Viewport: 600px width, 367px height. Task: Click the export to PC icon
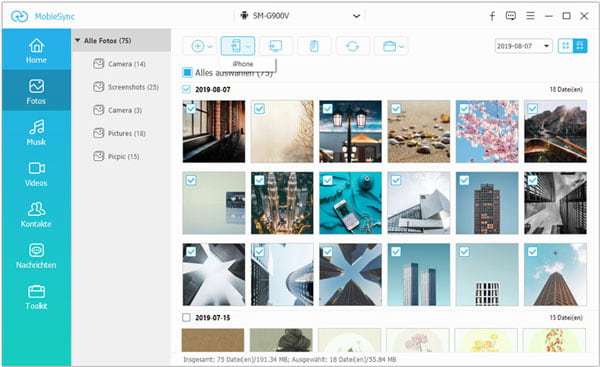(x=276, y=46)
